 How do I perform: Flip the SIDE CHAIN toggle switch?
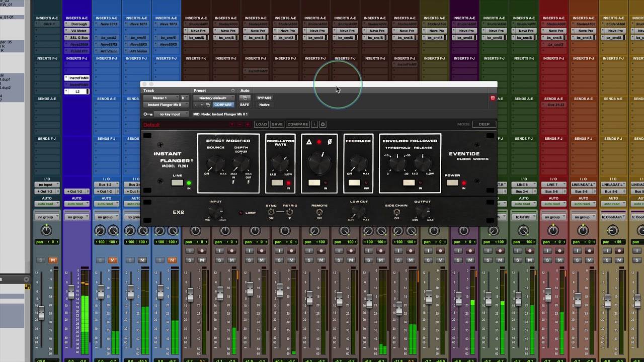(396, 212)
